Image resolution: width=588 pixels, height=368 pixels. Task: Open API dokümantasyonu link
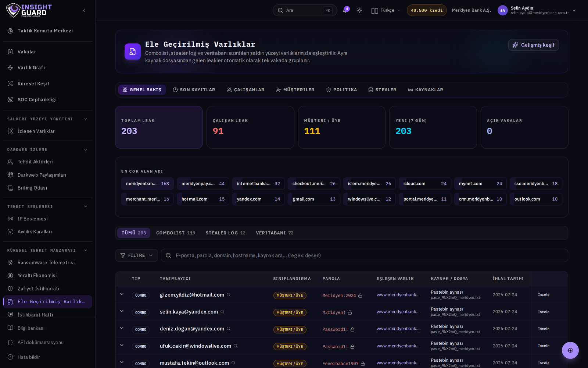point(47,343)
